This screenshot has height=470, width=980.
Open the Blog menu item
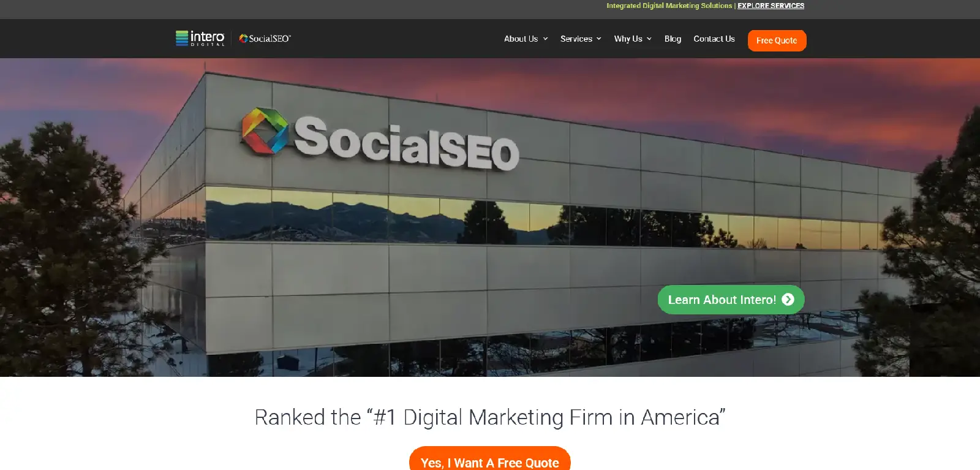click(673, 39)
